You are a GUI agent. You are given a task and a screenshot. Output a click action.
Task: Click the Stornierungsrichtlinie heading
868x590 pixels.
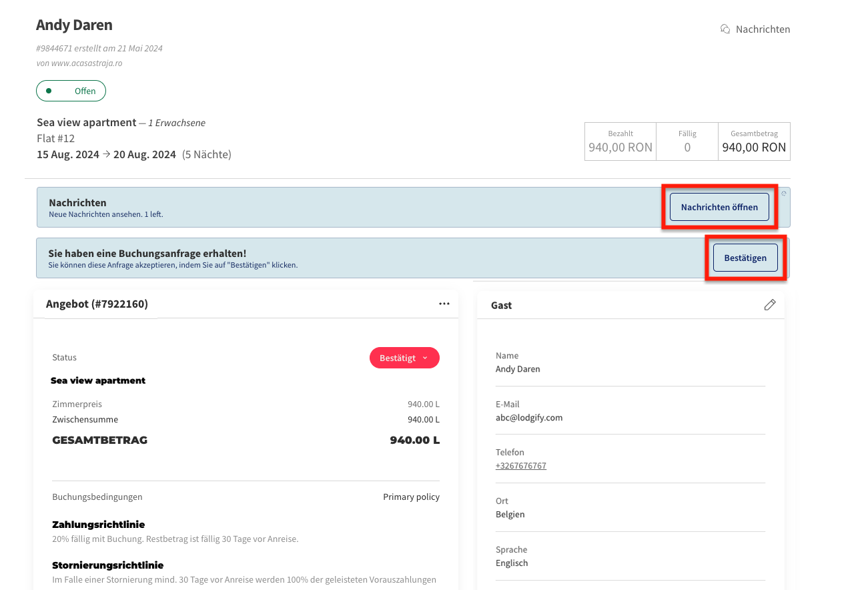[108, 565]
